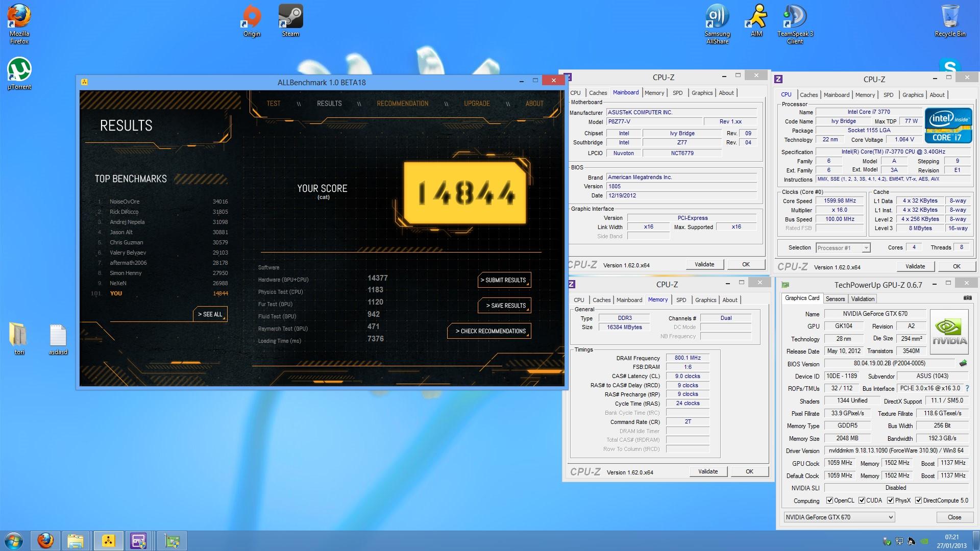Viewport: 980px width, 551px height.
Task: Click the taskbar clock showing 07:21
Action: coord(951,541)
